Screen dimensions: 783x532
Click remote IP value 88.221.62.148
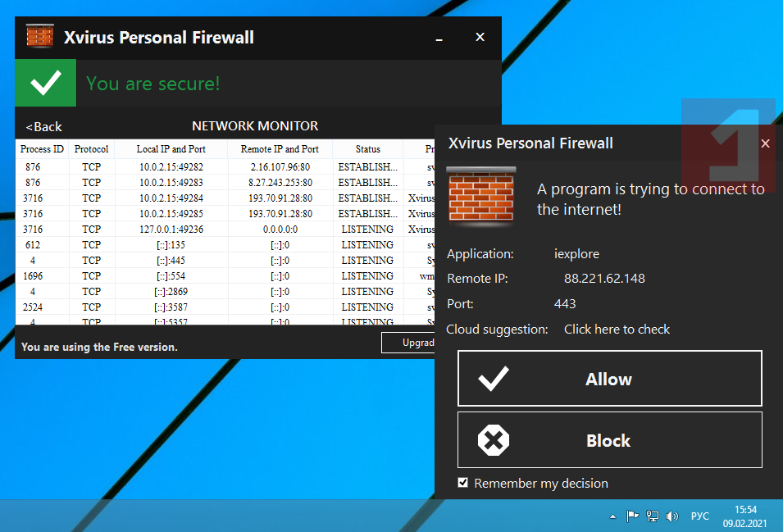[x=604, y=279]
